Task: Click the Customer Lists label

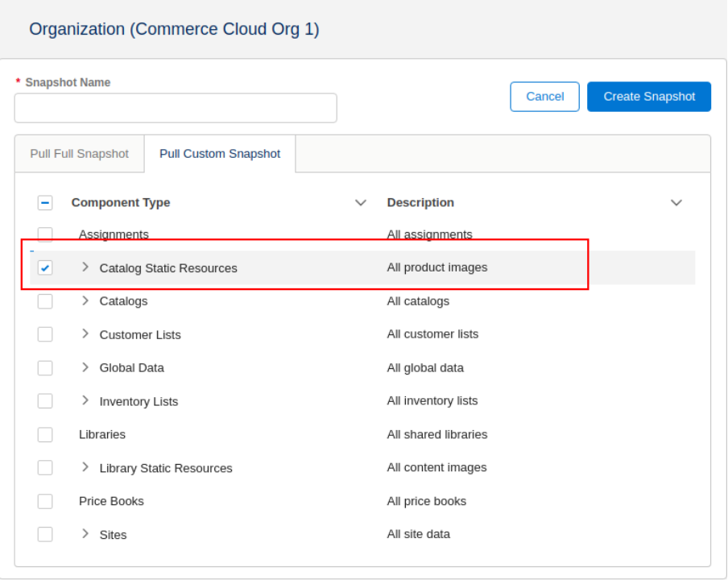Action: pyautogui.click(x=140, y=335)
